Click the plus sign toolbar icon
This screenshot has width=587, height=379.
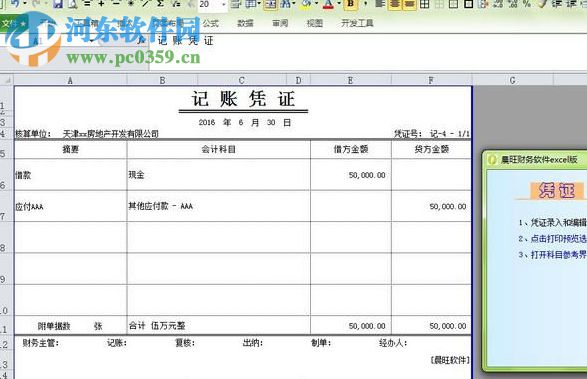(x=101, y=4)
